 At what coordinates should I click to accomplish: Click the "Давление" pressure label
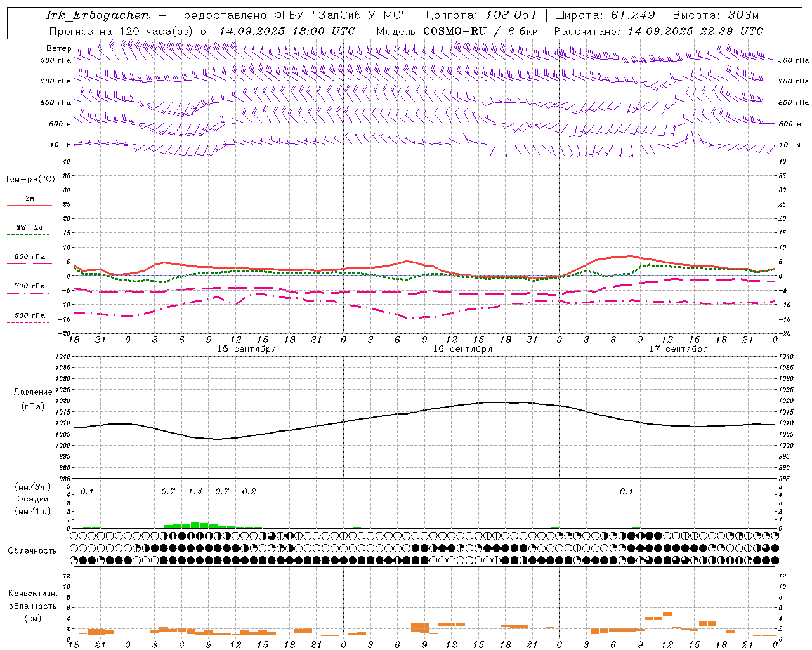click(33, 392)
